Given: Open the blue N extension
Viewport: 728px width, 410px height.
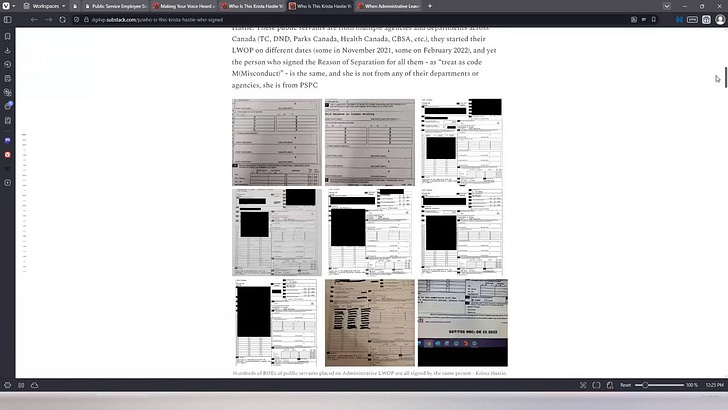Looking at the screenshot, I should point(679,20).
